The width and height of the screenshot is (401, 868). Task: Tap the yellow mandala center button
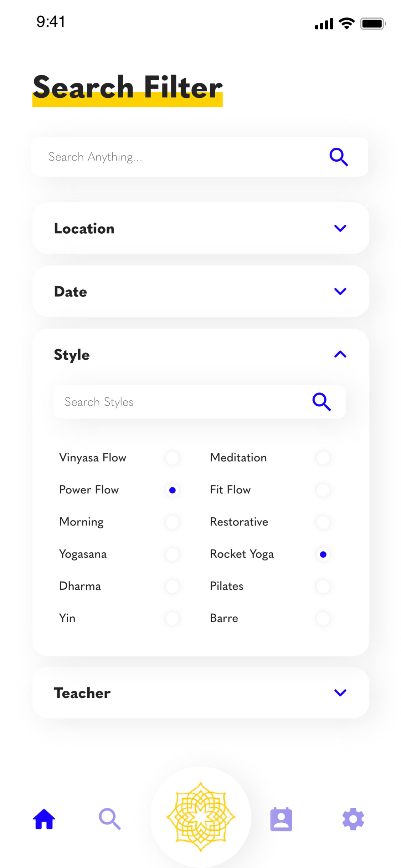click(x=201, y=817)
